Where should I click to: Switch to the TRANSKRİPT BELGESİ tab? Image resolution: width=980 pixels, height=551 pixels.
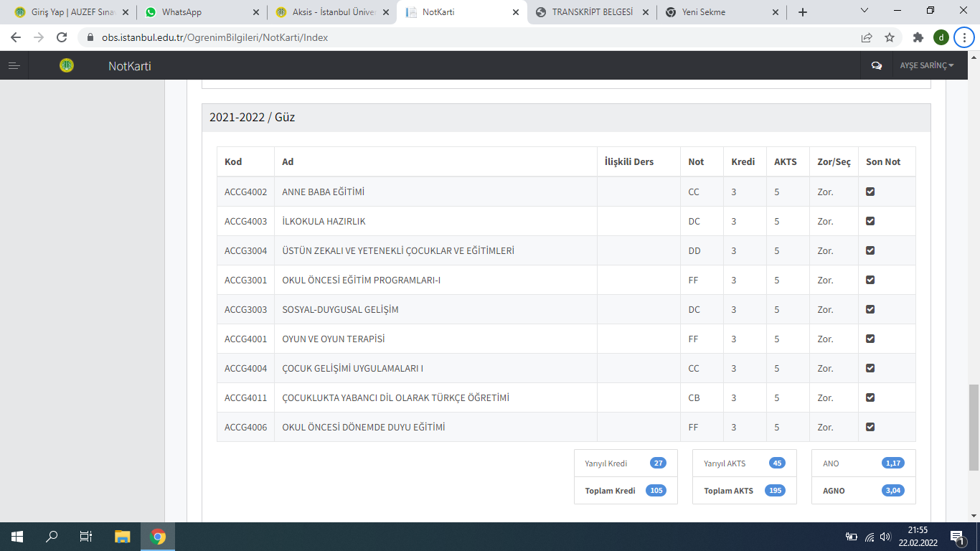click(x=592, y=12)
